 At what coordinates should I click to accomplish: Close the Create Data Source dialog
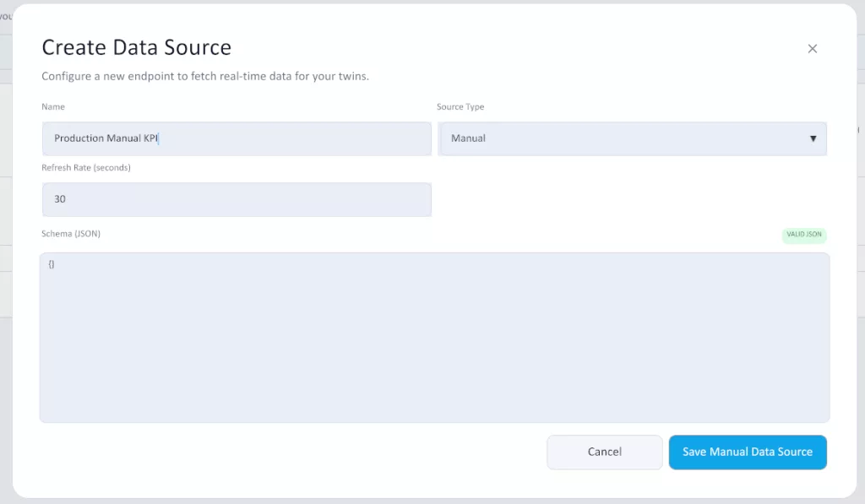point(812,49)
